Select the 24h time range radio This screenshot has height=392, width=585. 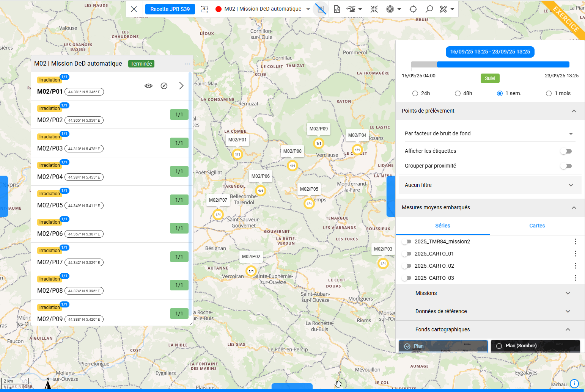(x=415, y=94)
